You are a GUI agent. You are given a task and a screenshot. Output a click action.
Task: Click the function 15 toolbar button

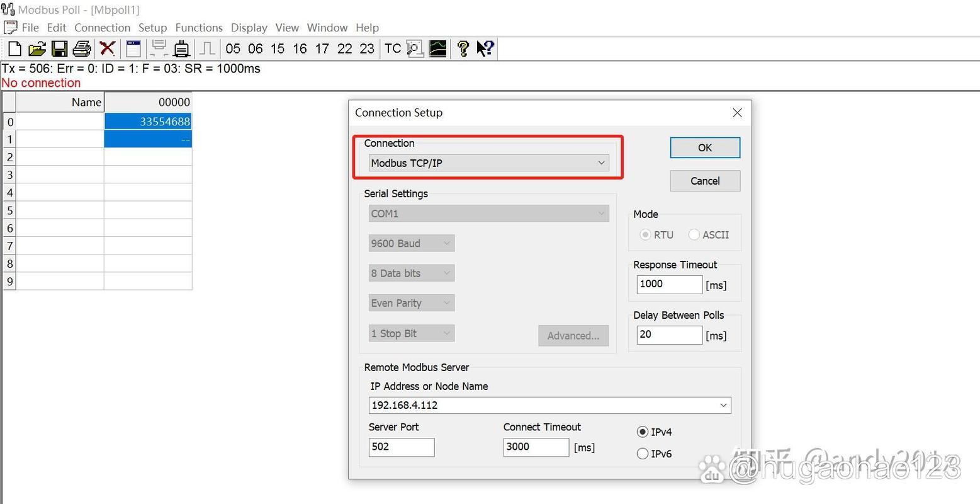click(x=278, y=49)
